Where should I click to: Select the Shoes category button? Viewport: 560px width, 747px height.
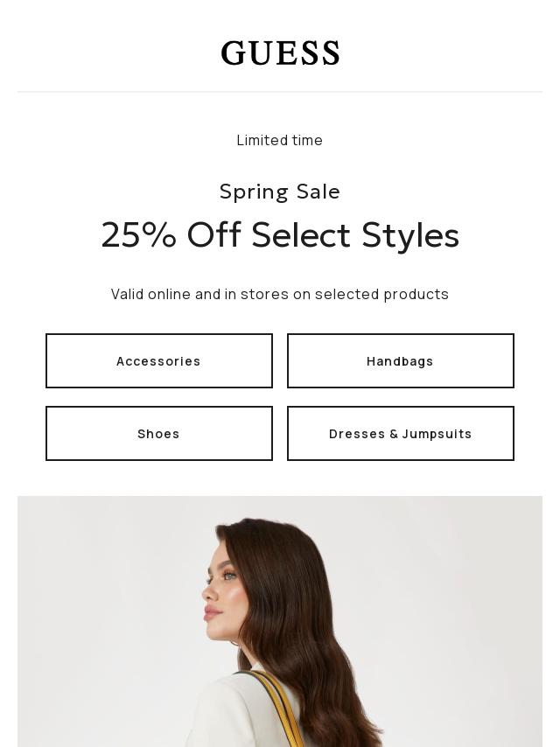[159, 434]
